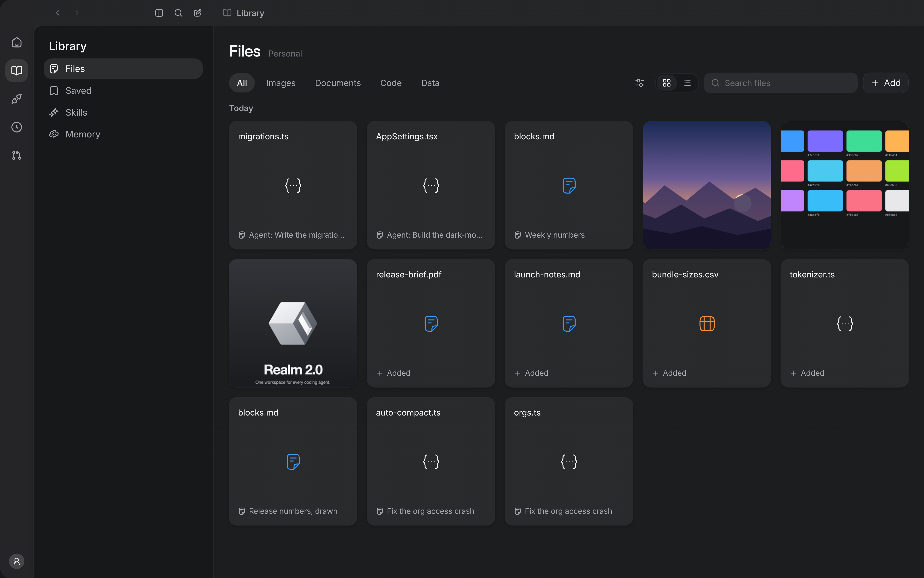
Task: Click the 'Release numbers, drawn' source link
Action: [x=288, y=511]
